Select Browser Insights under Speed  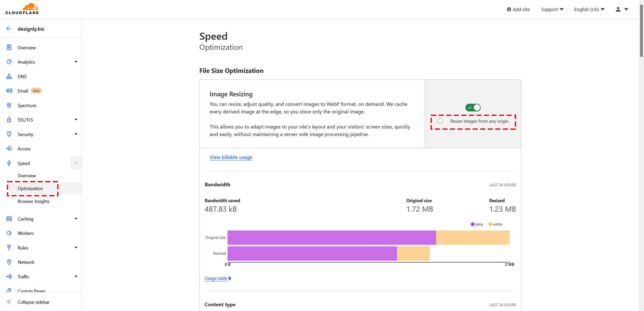33,201
